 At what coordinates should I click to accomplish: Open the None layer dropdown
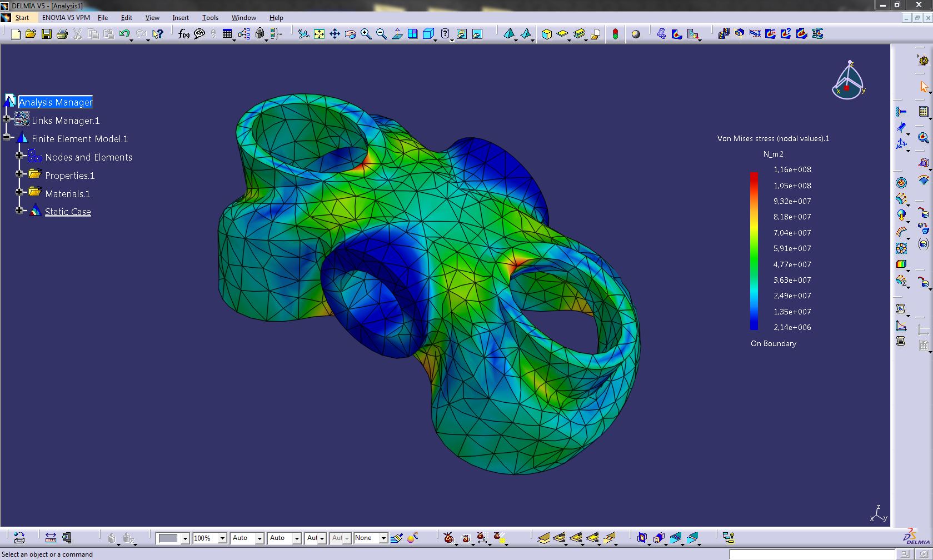[x=383, y=538]
